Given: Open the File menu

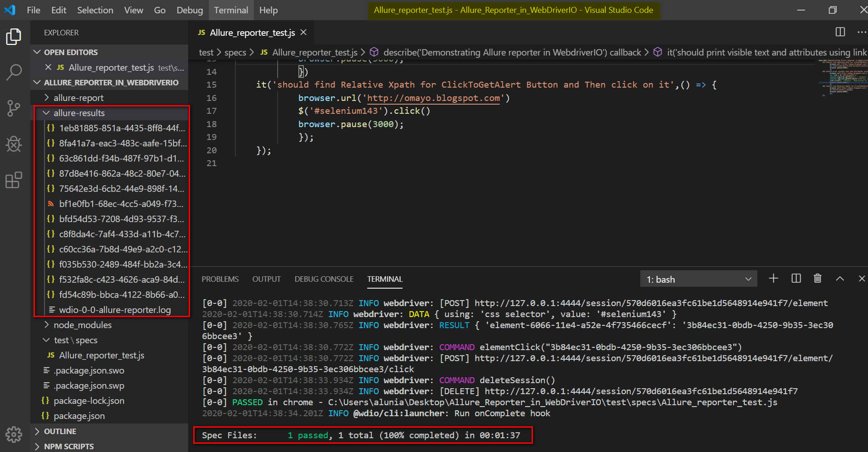Looking at the screenshot, I should tap(34, 10).
